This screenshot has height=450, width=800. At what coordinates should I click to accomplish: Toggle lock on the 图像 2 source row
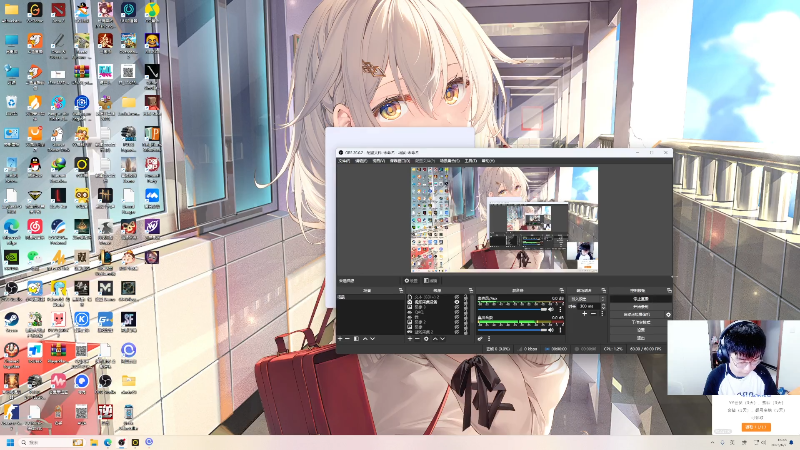[466, 322]
